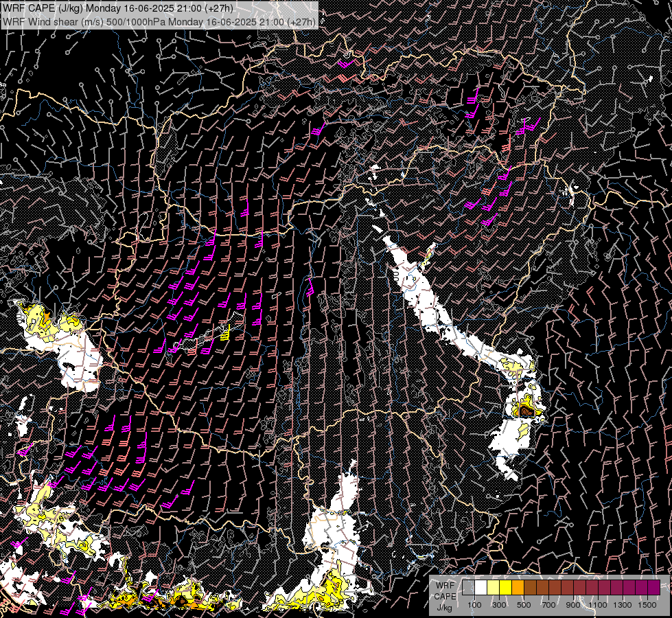Select the bright yellow 300–400 legend swatch
Screen dimensions: 672x618
click(x=506, y=588)
